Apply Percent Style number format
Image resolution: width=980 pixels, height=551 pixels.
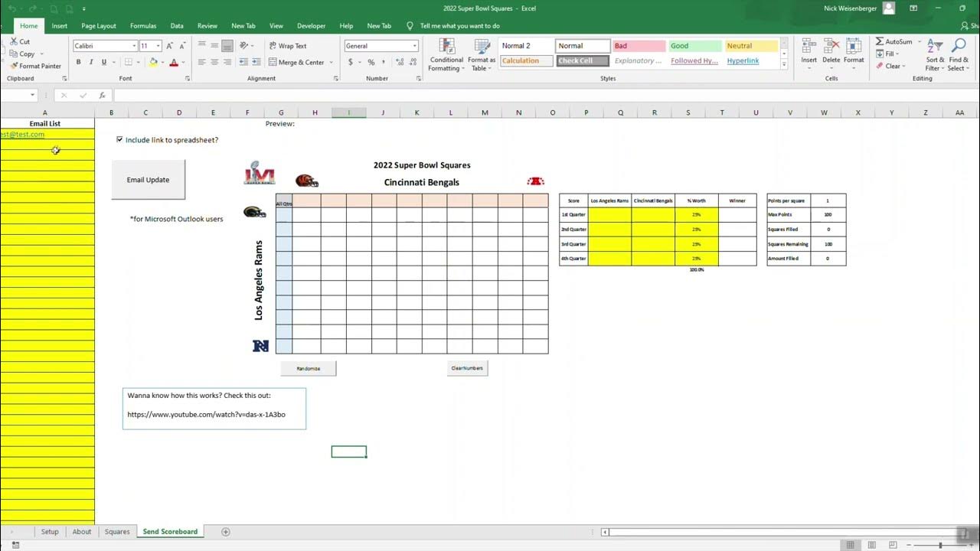pyautogui.click(x=371, y=62)
